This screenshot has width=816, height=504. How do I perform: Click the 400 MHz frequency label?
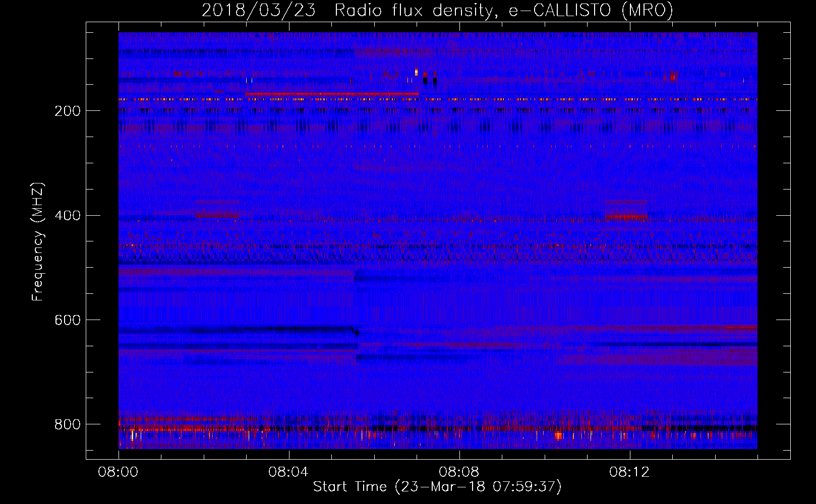point(68,216)
